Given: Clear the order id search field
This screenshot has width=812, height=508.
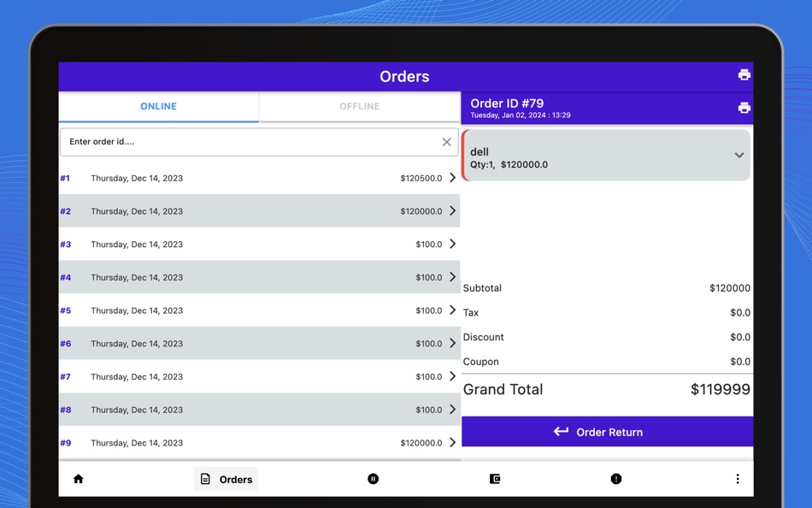Looking at the screenshot, I should click(x=446, y=142).
